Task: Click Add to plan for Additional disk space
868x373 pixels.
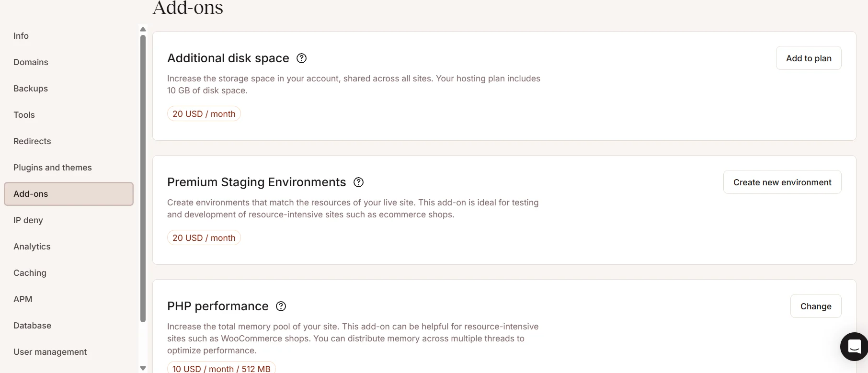Action: click(x=808, y=58)
